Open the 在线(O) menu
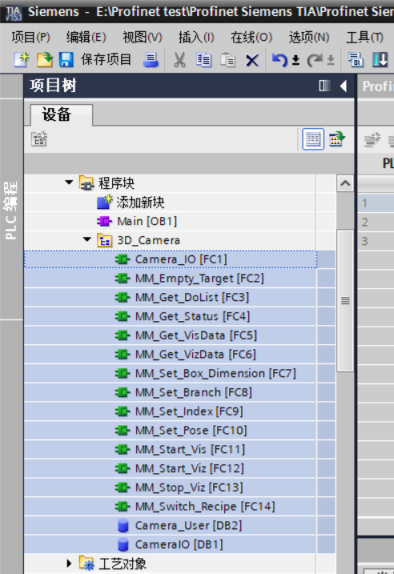 click(252, 37)
